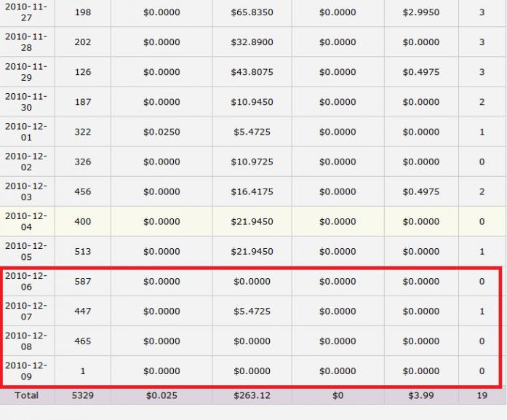The height and width of the screenshot is (420, 507).
Task: Select the 2010-11-28 date cell
Action: pyautogui.click(x=26, y=42)
